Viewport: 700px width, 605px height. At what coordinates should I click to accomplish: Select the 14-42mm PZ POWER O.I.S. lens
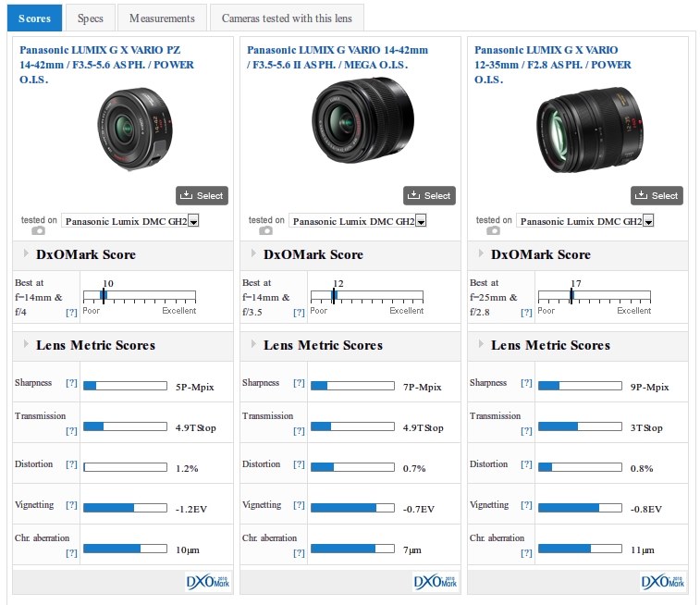tap(202, 195)
